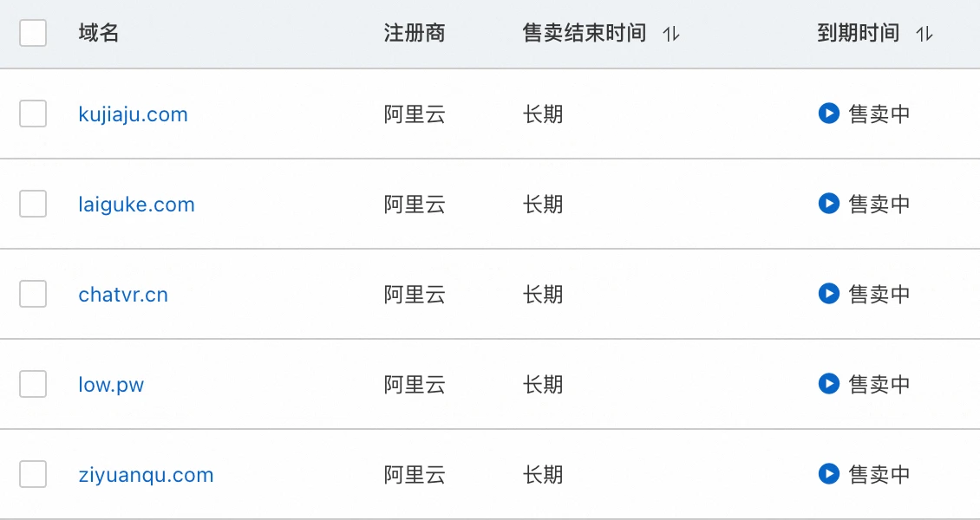Check the box for kujiaju.com

(x=33, y=114)
